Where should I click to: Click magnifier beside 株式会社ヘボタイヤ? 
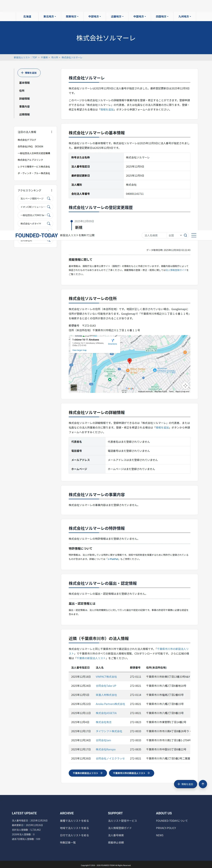coord(49,223)
